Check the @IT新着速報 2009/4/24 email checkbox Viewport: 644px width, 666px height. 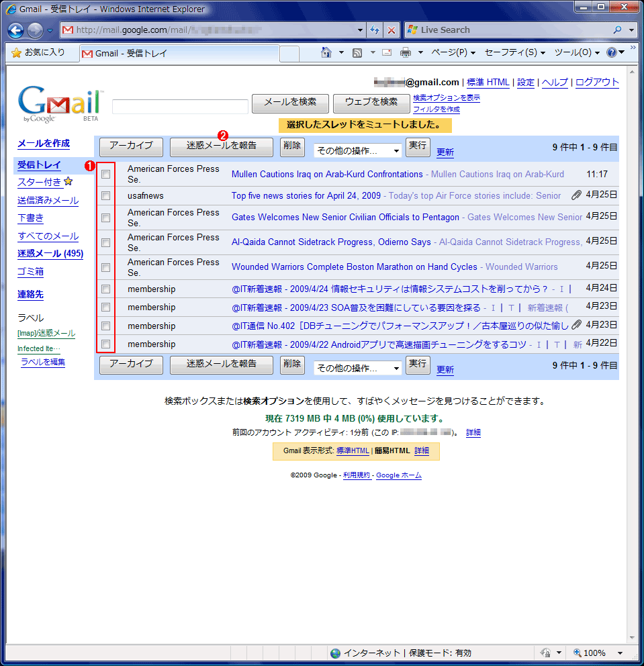click(106, 289)
